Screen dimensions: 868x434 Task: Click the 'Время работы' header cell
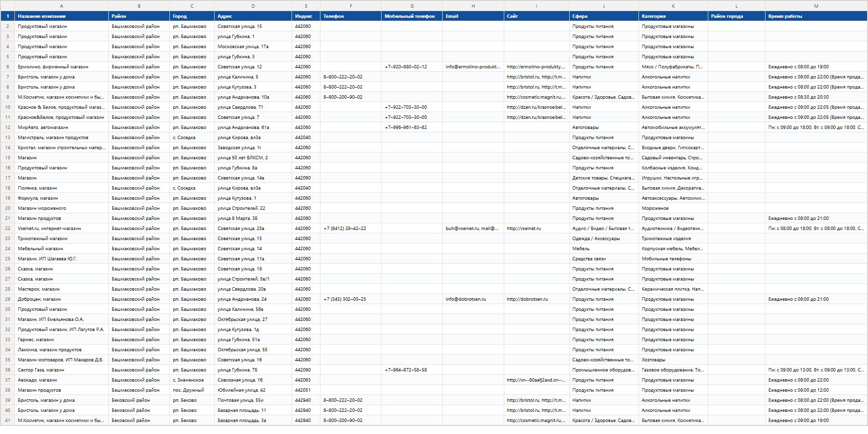816,16
